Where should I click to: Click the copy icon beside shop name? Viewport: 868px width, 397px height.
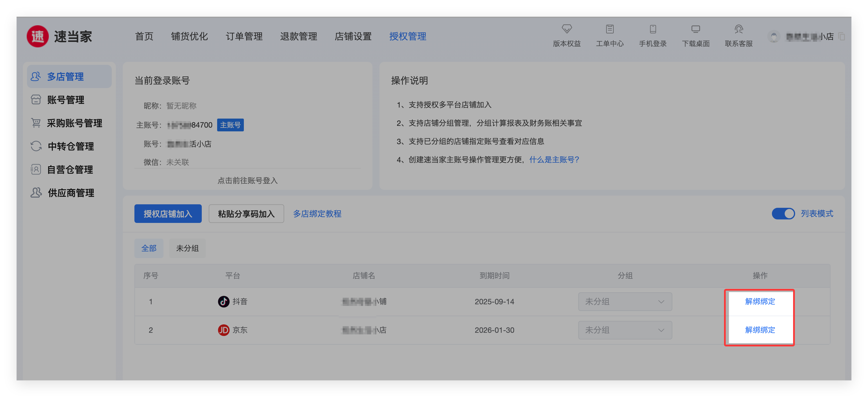point(841,36)
